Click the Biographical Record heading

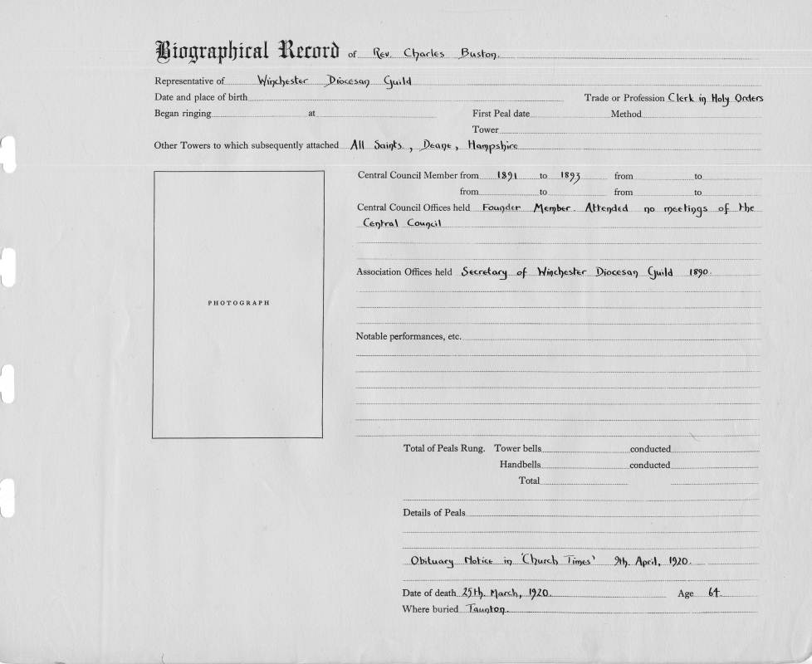click(247, 51)
